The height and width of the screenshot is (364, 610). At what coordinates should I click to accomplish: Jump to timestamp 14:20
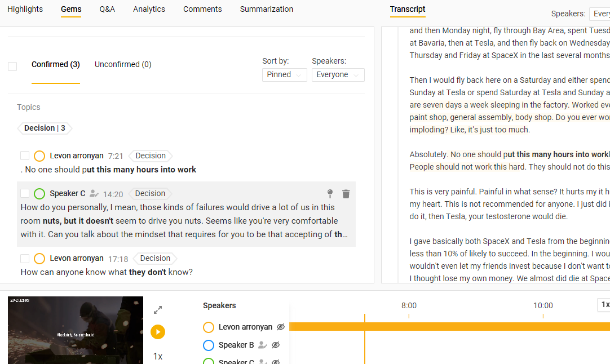pyautogui.click(x=113, y=194)
